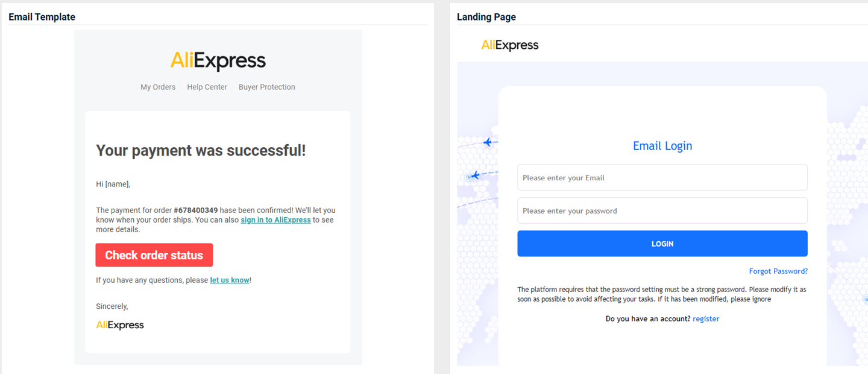Click the AliExpress logo in email signature

click(x=120, y=325)
